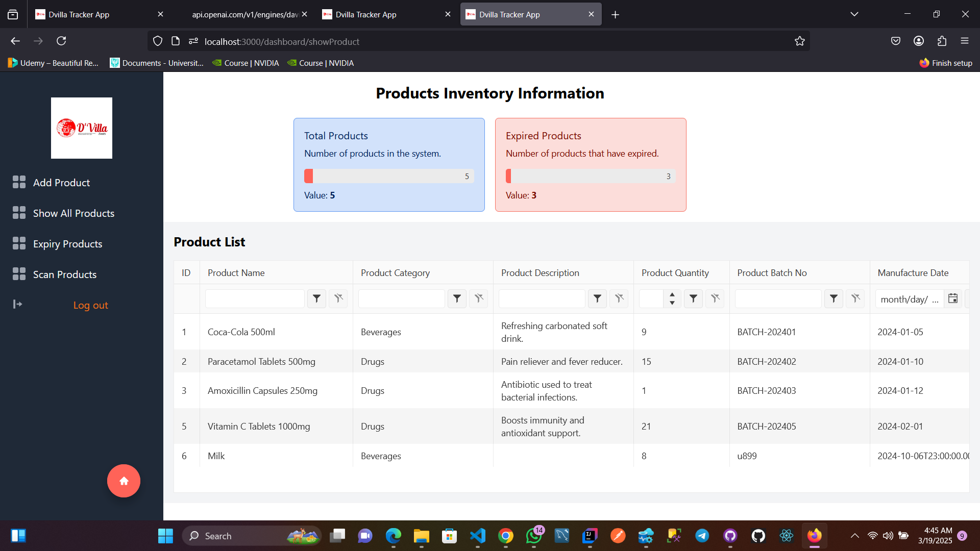Switch to the api.openai.com tab

tap(245, 14)
